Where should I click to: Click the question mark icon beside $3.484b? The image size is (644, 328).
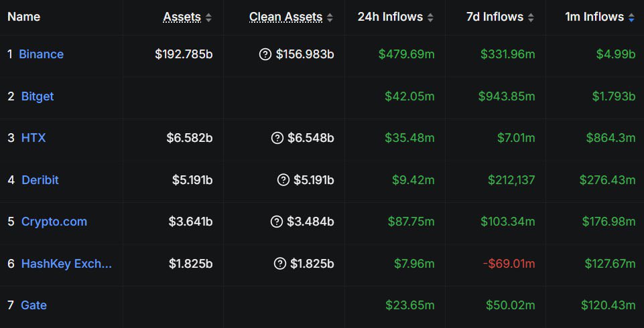[x=277, y=222]
